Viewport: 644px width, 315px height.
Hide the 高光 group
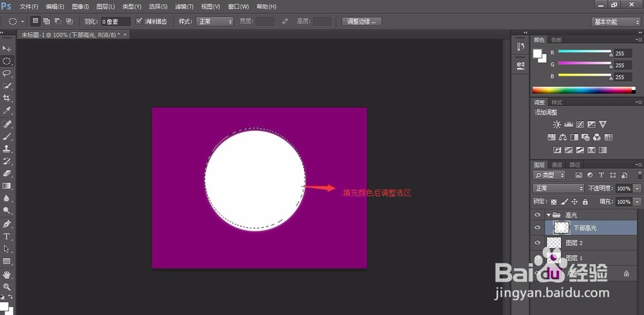coord(537,215)
